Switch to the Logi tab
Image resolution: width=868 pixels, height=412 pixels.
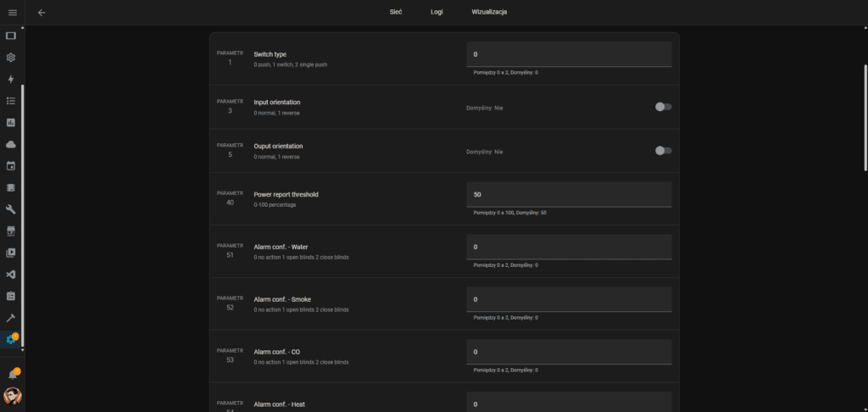[x=437, y=13]
